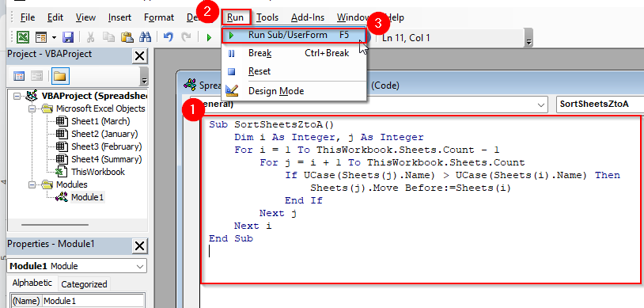The height and width of the screenshot is (308, 644).
Task: Open the Object (General) dropdown in code window
Action: (540, 105)
